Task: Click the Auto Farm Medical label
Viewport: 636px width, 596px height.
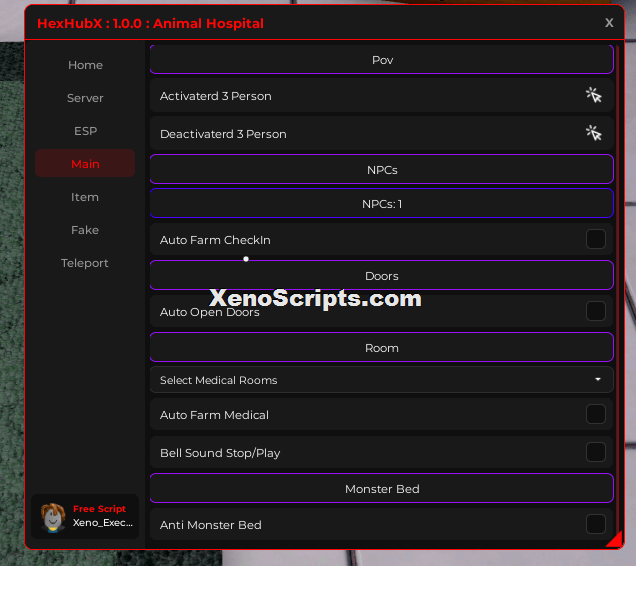Action: tap(214, 415)
